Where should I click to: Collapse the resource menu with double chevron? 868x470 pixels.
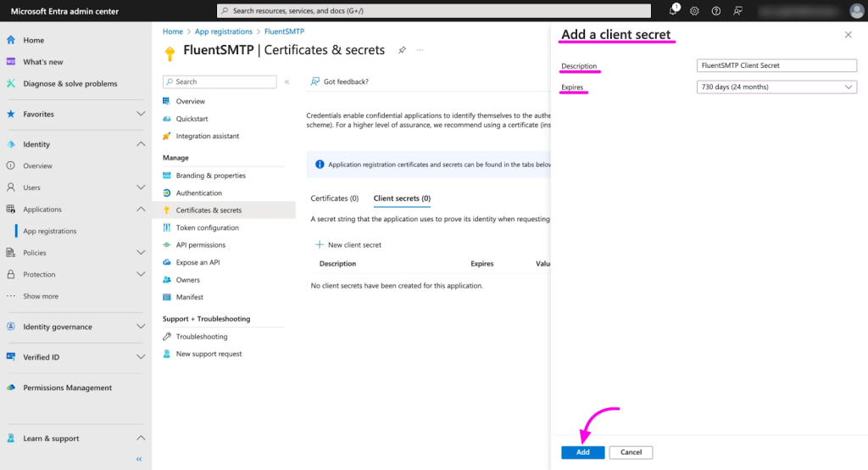287,81
